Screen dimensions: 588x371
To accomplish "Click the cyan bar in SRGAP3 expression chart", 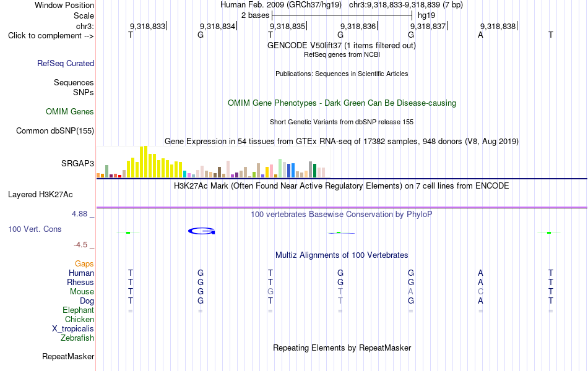I will [x=184, y=174].
